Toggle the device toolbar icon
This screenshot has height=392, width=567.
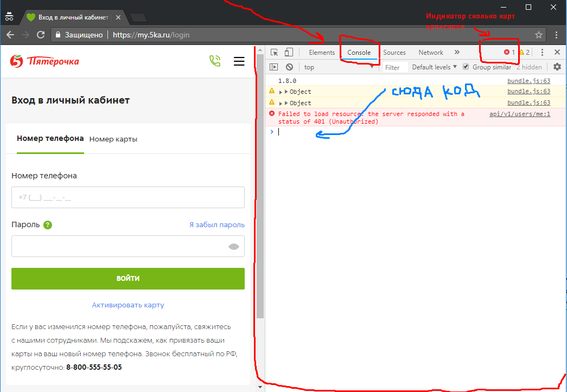pos(289,53)
